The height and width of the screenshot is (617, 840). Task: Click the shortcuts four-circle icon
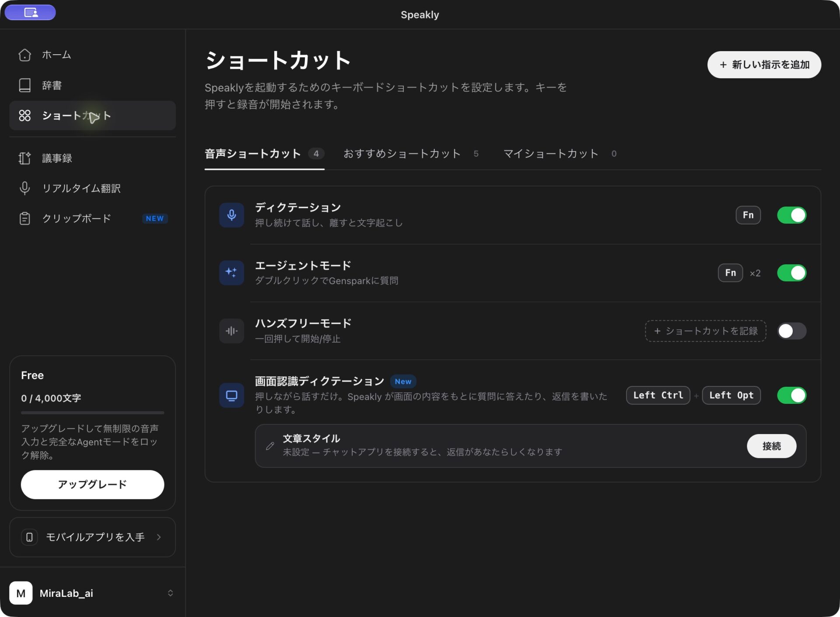click(x=25, y=116)
